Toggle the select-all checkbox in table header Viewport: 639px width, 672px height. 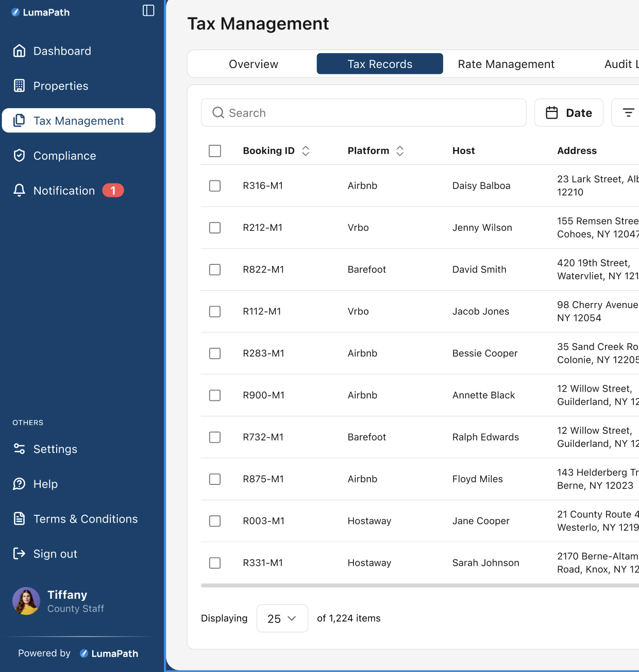[215, 151]
